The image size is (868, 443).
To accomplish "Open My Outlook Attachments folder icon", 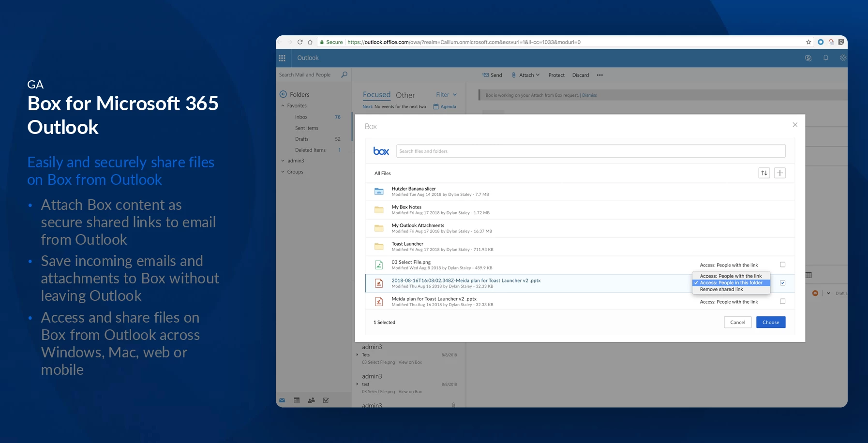I will [379, 228].
